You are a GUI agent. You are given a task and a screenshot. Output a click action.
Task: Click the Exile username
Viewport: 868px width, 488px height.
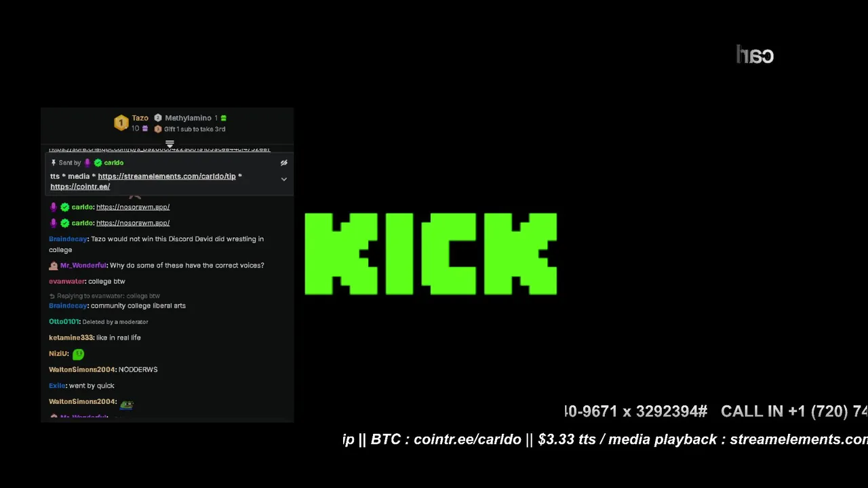[x=57, y=386]
